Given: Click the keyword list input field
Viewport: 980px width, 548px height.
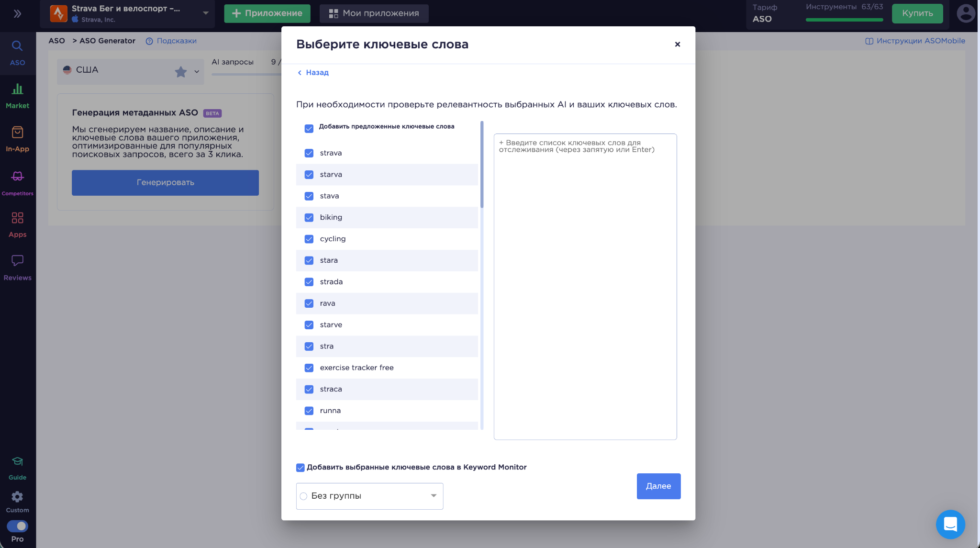Looking at the screenshot, I should tap(585, 287).
